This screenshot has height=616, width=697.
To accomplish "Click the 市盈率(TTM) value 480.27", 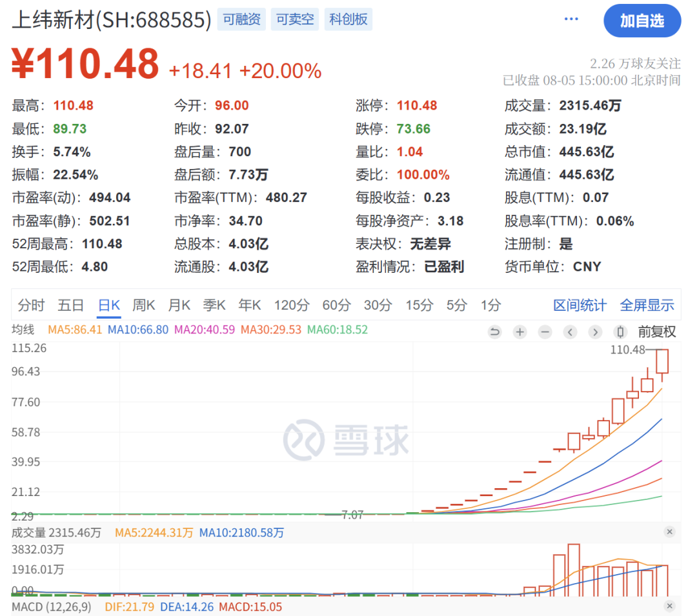I will coord(287,197).
